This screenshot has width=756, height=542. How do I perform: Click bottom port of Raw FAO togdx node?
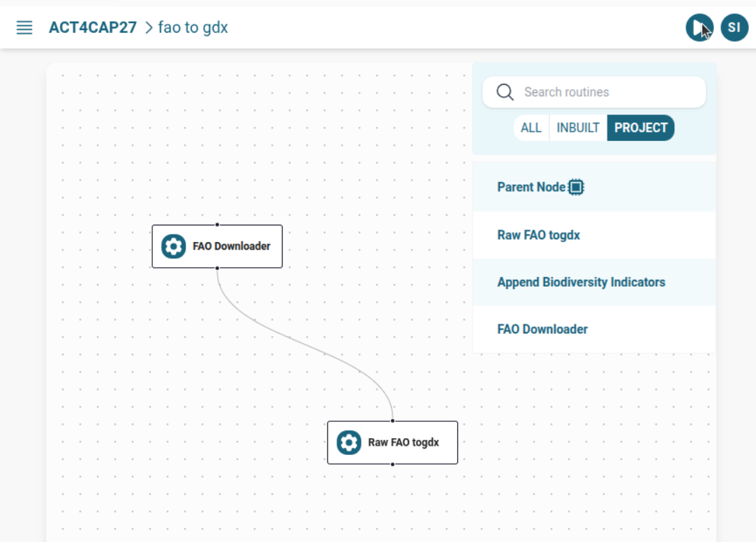coord(393,465)
